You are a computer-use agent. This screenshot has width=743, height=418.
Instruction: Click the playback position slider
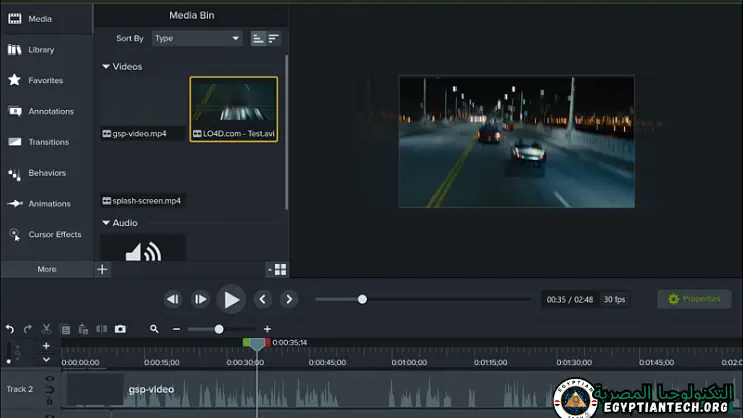[422, 299]
